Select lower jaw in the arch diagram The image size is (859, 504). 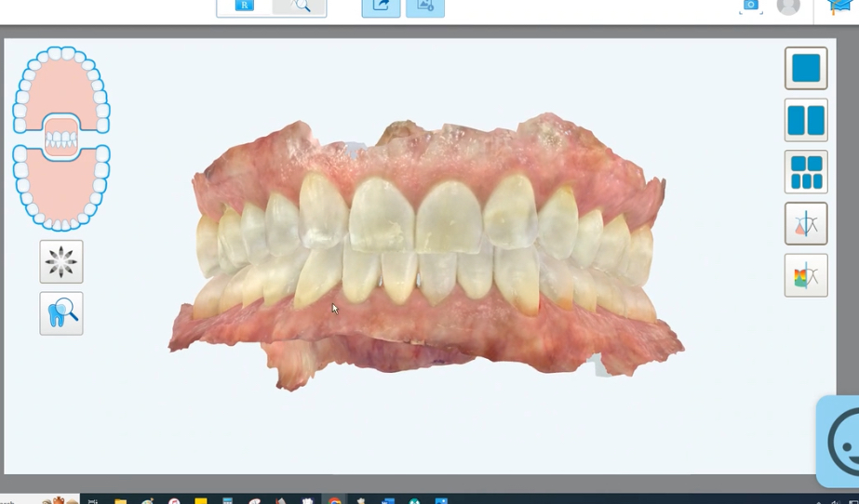pyautogui.click(x=61, y=195)
